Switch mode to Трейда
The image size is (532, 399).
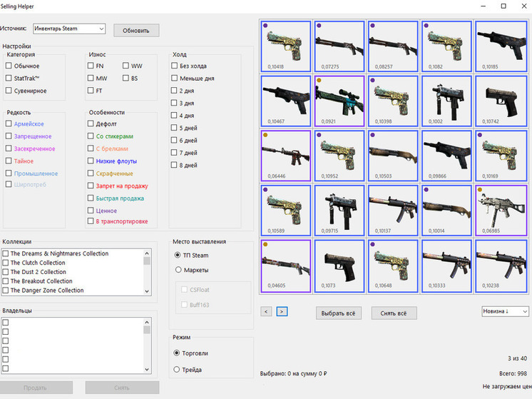pyautogui.click(x=178, y=369)
